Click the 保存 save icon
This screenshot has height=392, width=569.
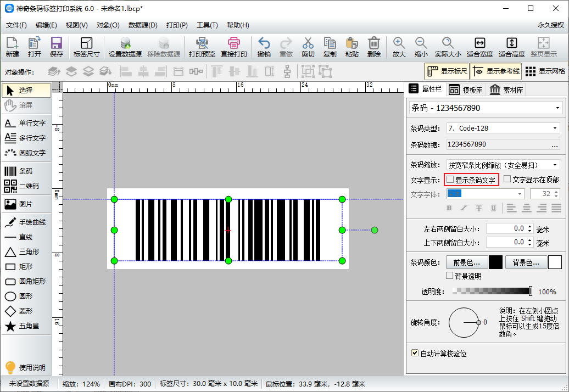coord(56,47)
